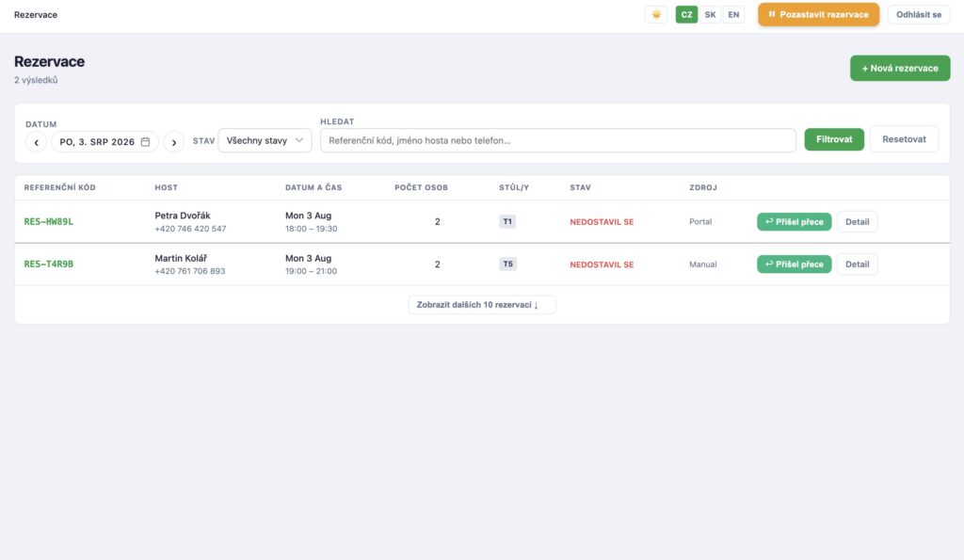964x560 pixels.
Task: Click the time 19:00 – 21:00
Action: point(311,271)
